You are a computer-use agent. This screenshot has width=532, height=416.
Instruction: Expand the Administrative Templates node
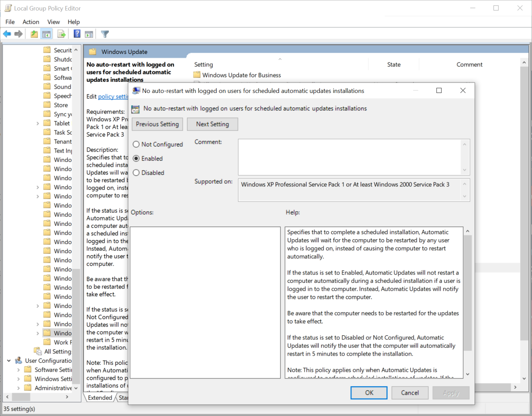pos(18,388)
